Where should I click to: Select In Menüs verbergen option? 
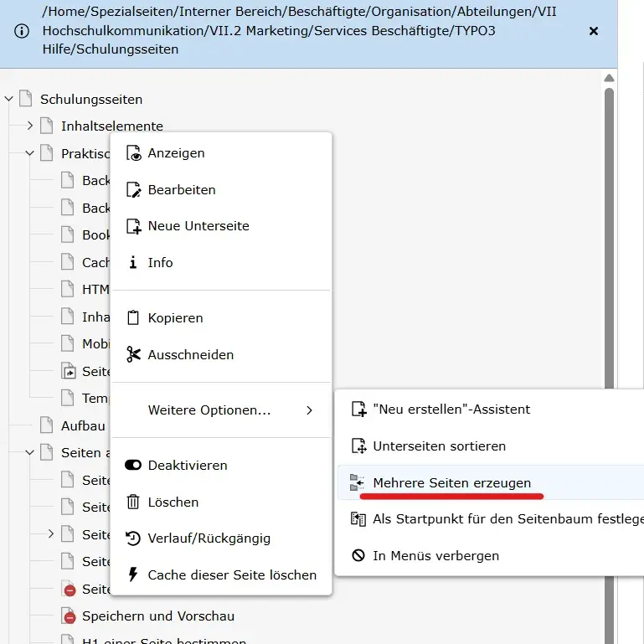click(x=435, y=556)
